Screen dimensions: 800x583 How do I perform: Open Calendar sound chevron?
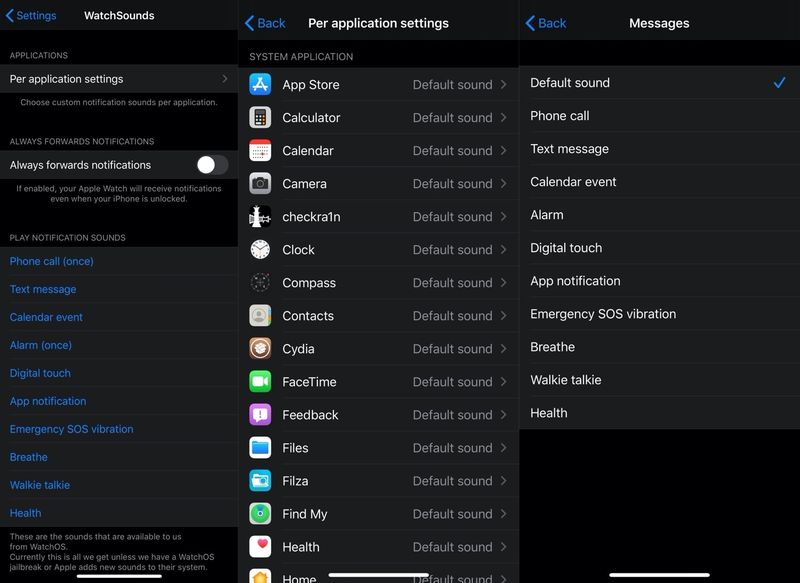tap(504, 151)
